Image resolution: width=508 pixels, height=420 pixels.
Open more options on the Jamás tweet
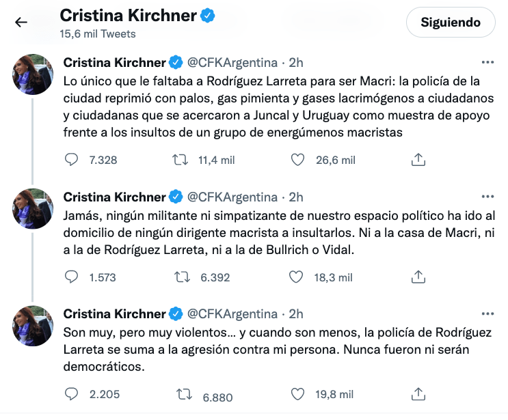(487, 197)
